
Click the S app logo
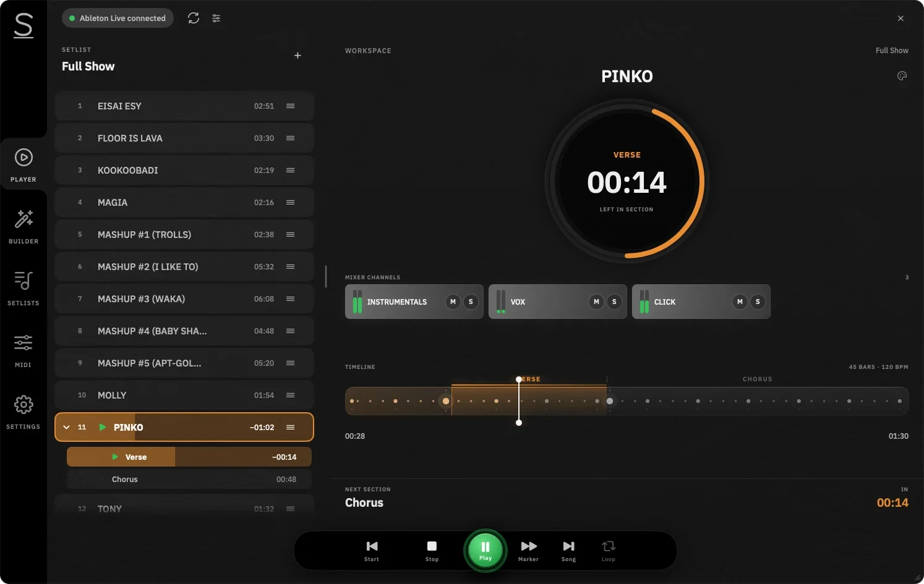[x=24, y=25]
